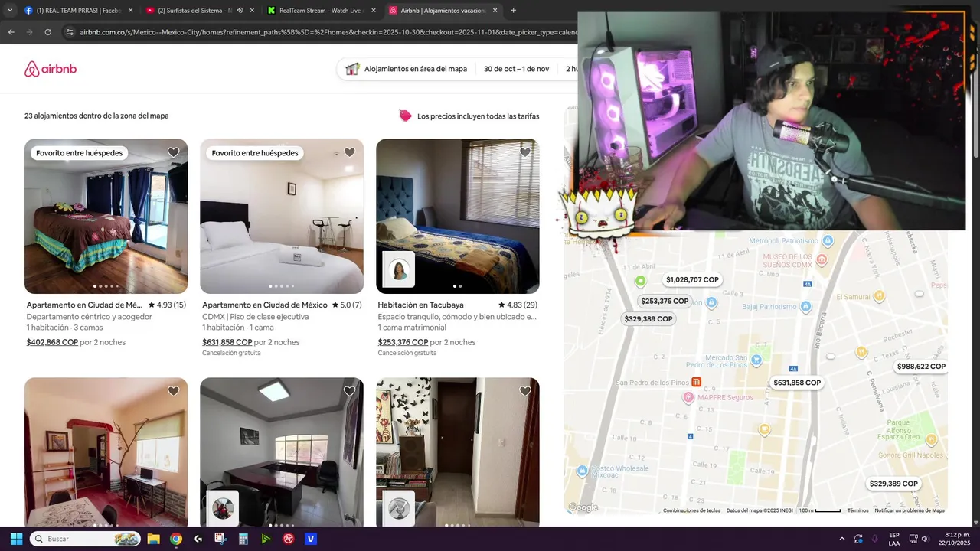The image size is (980, 551).
Task: Toggle heart on the butterfly-wall listing photo
Action: tap(525, 391)
